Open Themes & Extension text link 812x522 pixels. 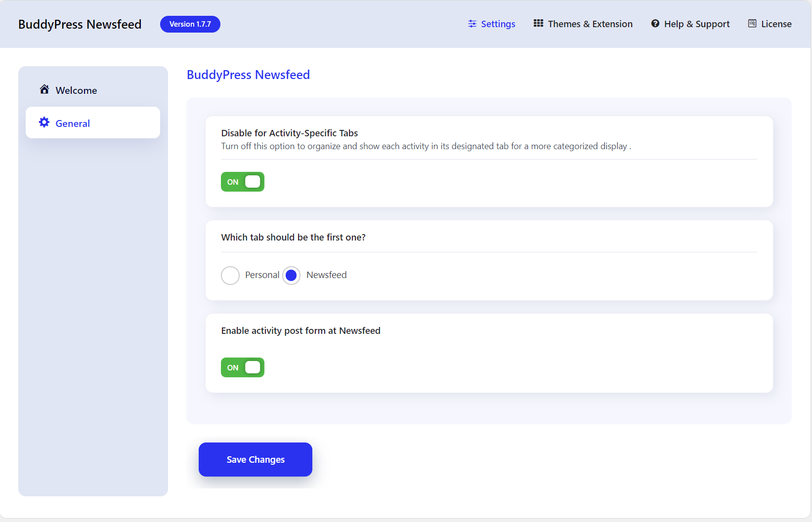click(590, 24)
